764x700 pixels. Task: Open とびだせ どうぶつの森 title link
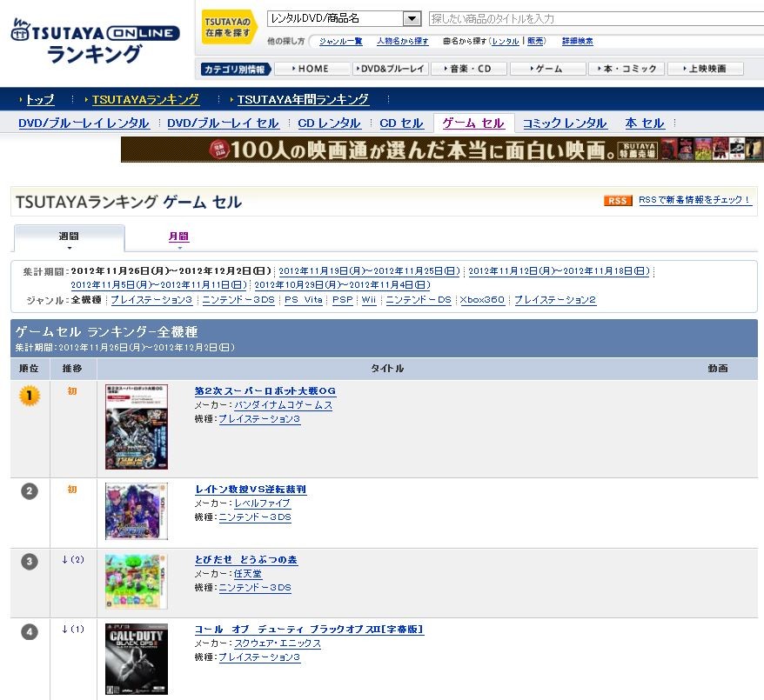pos(246,560)
